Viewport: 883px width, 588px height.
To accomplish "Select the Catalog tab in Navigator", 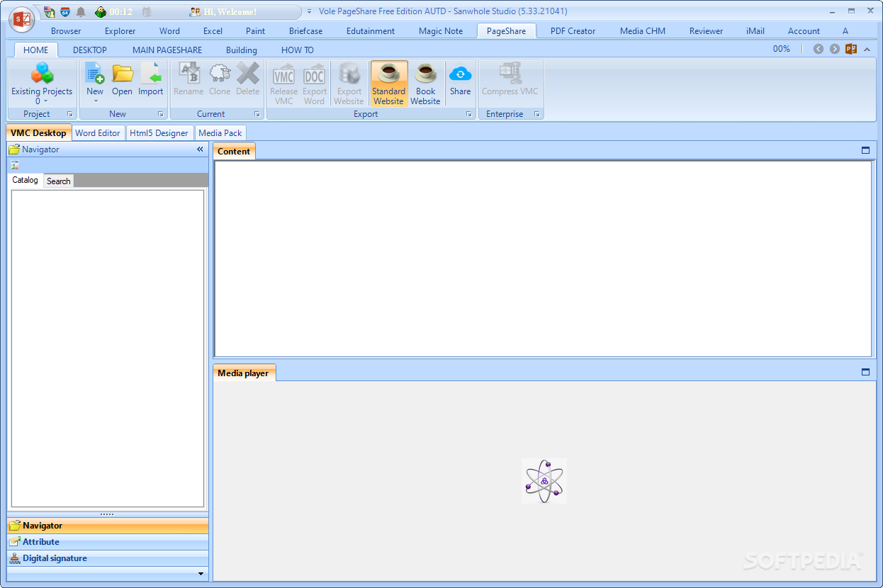I will coord(26,180).
